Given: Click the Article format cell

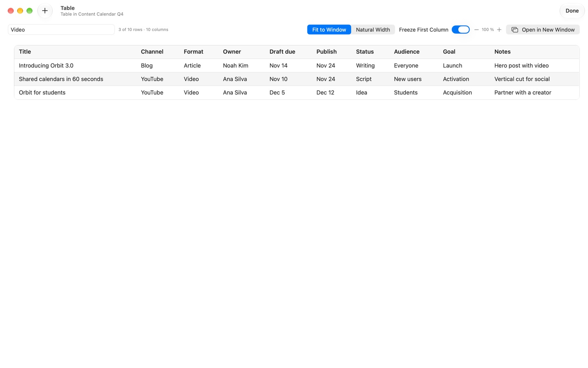Looking at the screenshot, I should tap(192, 65).
